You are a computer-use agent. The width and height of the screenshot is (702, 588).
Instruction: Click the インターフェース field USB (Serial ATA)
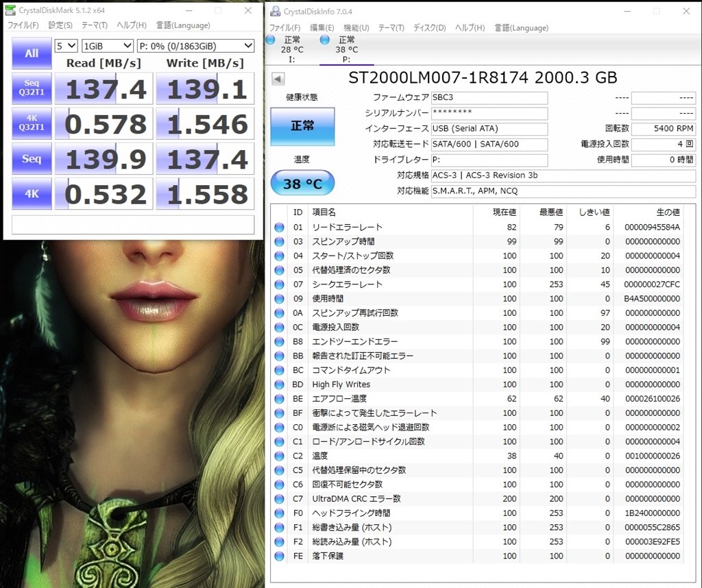489,129
